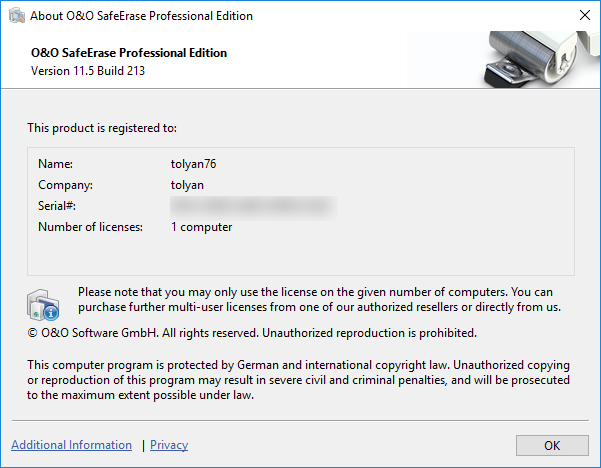Click the blurred serial number value

click(x=253, y=207)
